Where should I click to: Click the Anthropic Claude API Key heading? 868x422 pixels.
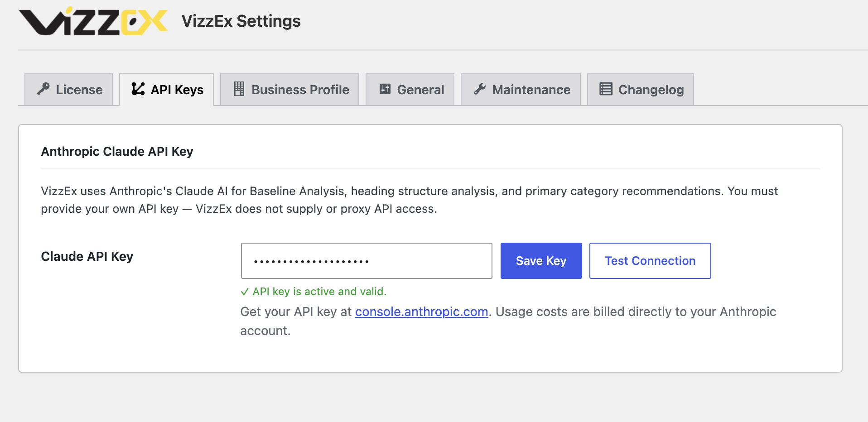coord(117,151)
